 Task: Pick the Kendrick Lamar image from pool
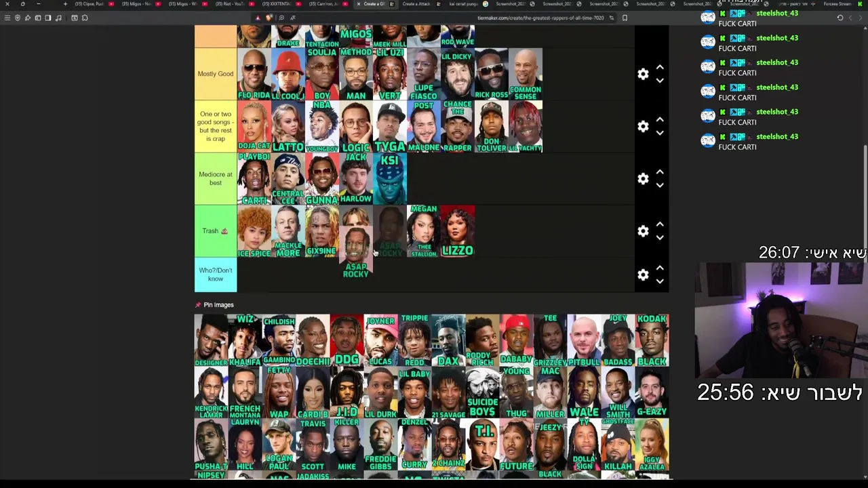pyautogui.click(x=211, y=393)
